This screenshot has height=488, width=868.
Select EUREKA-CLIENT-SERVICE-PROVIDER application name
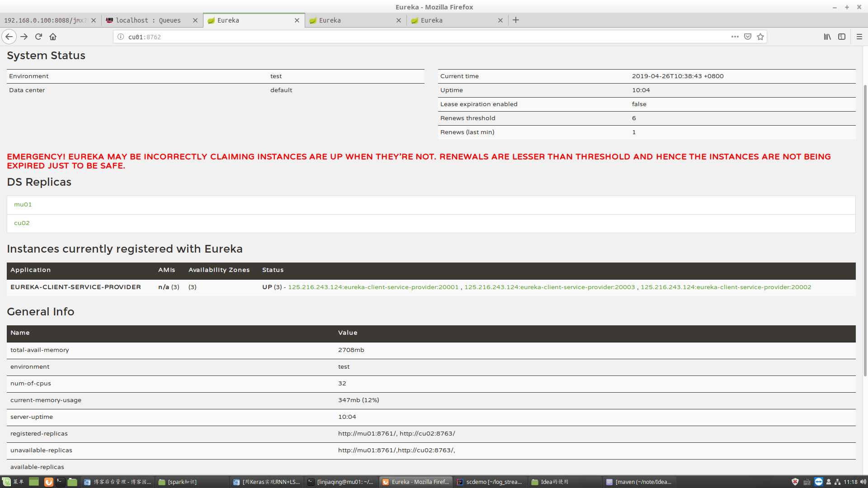(75, 287)
